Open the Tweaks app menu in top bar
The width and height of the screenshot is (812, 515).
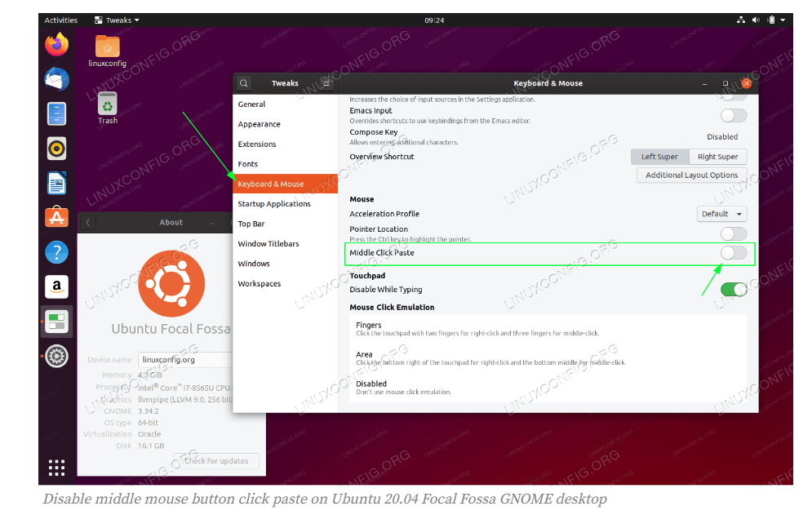click(x=117, y=20)
